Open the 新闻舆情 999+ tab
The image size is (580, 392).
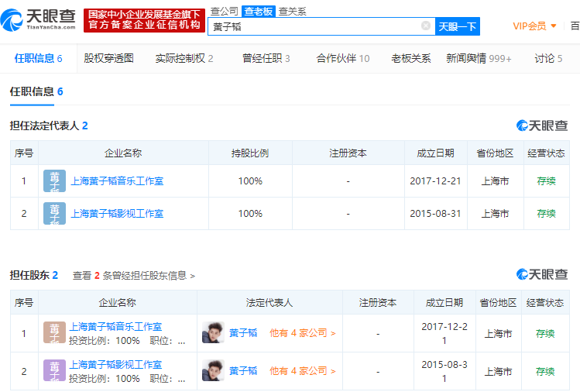point(479,58)
